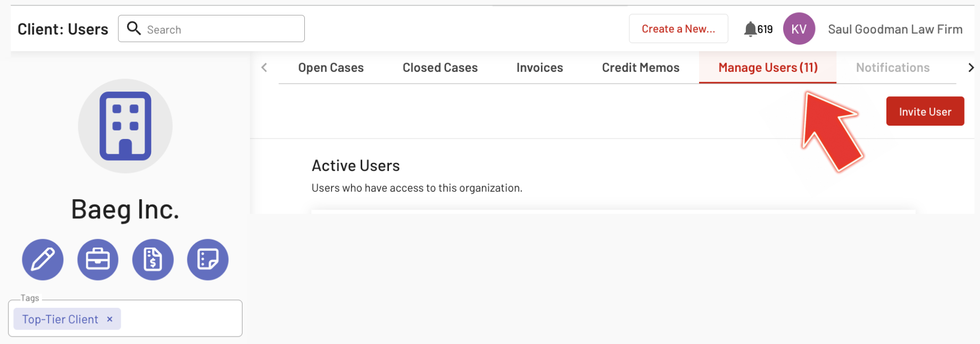Viewport: 980px width, 344px height.
Task: Click the invoice dollar document icon
Action: (x=153, y=260)
